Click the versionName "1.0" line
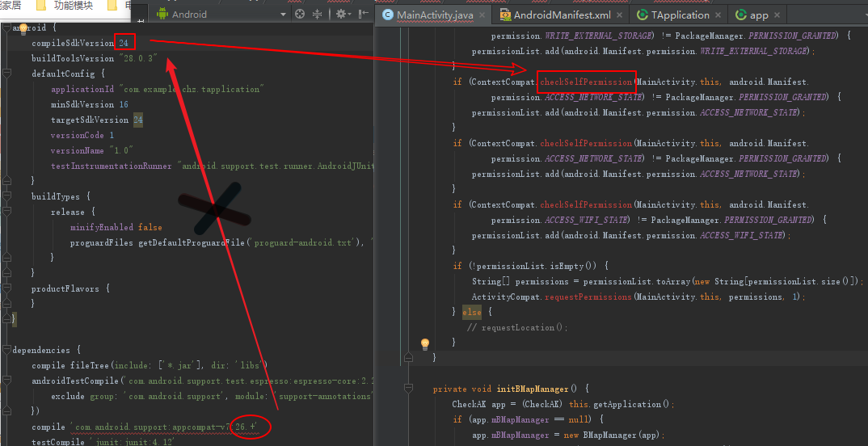 92,150
